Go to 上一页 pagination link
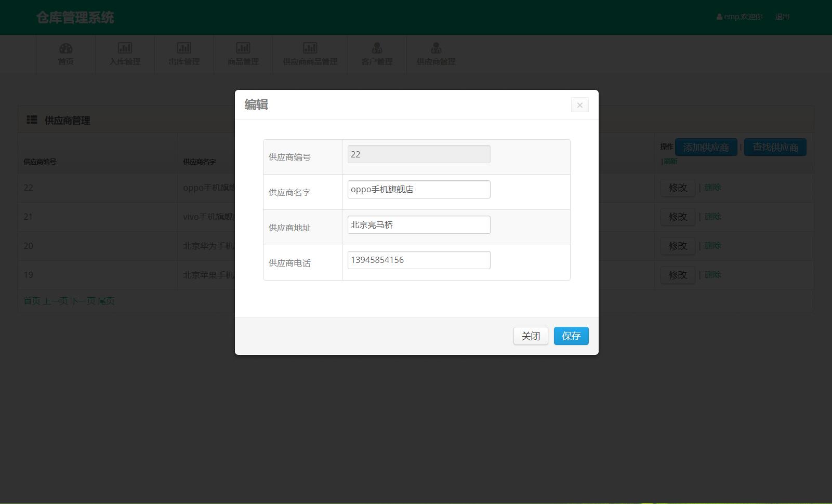This screenshot has height=504, width=832. [x=55, y=301]
